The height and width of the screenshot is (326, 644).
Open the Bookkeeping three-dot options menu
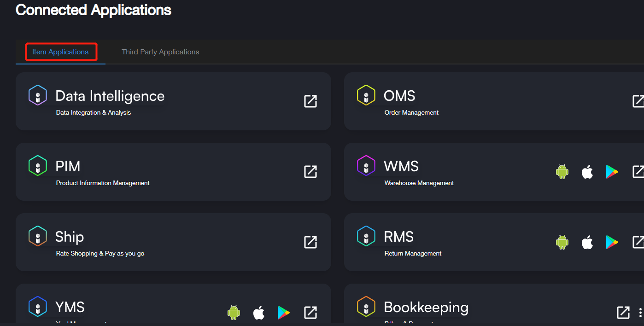tap(640, 313)
